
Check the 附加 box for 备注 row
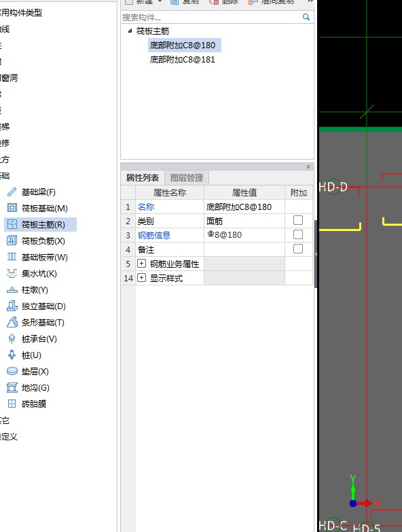pyautogui.click(x=298, y=249)
